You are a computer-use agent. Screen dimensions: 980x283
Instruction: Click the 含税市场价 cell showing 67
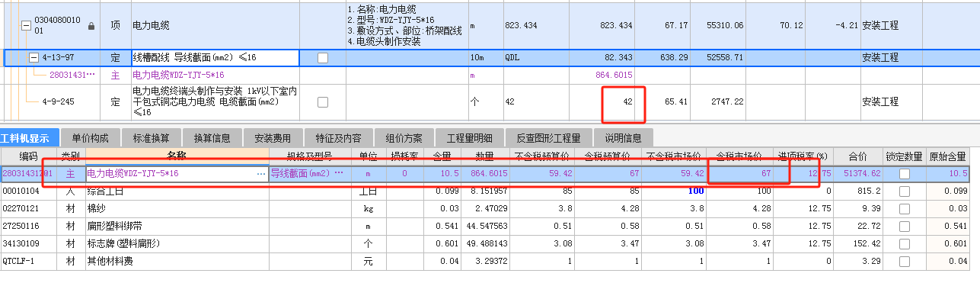pos(739,174)
